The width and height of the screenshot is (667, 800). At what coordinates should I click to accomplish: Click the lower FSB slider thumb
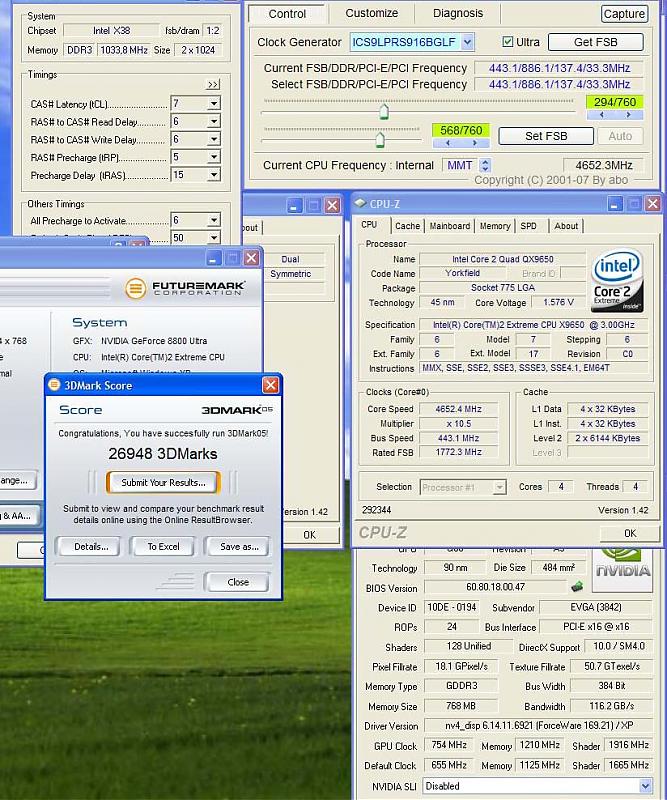pyautogui.click(x=380, y=139)
